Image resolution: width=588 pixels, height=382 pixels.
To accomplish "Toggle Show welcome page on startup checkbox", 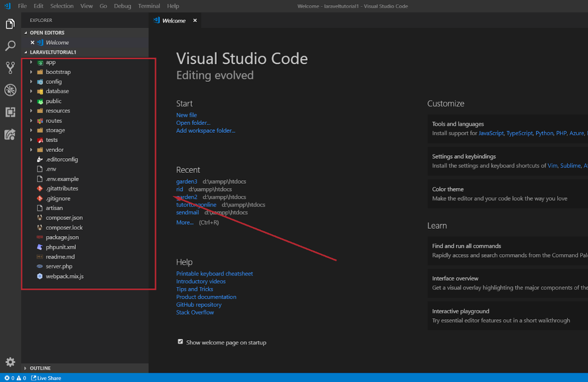I will [x=181, y=342].
